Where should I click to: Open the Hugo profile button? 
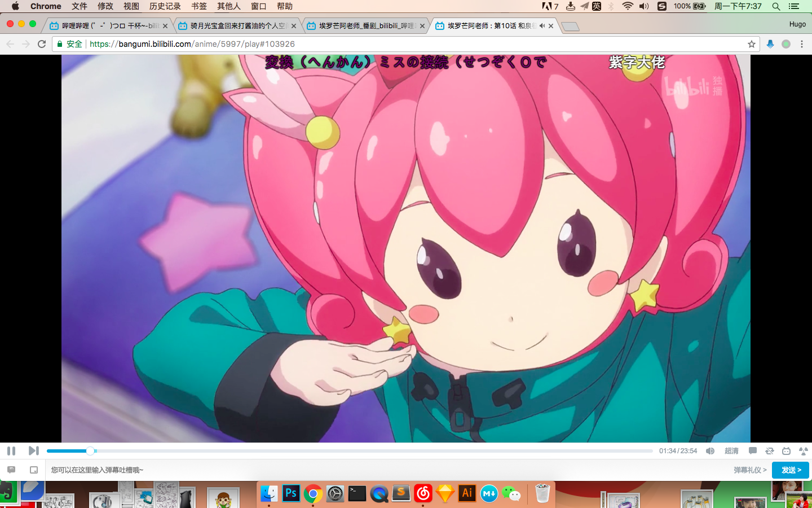797,24
